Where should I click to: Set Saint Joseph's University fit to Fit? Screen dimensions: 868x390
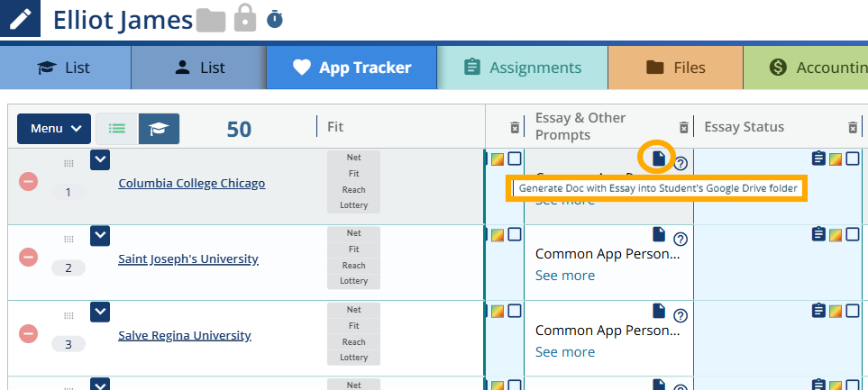[x=353, y=249]
